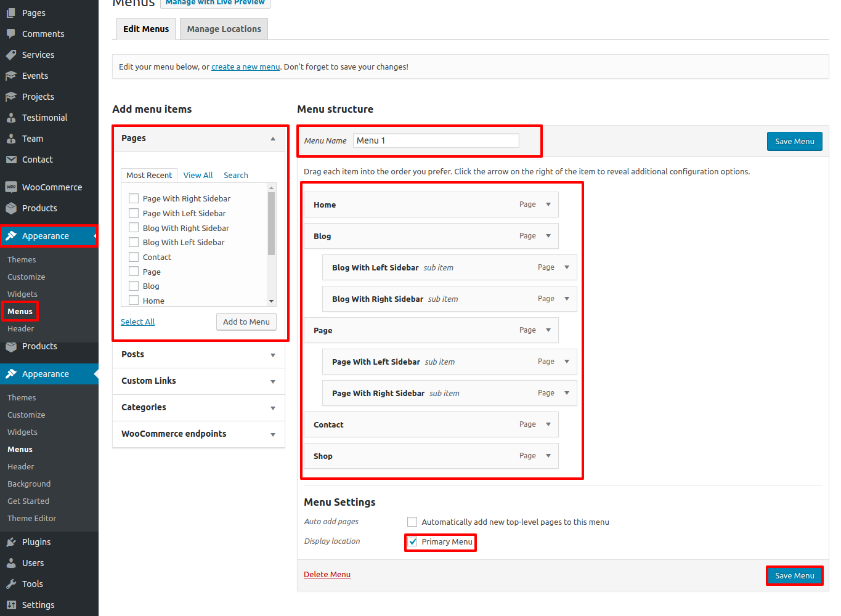This screenshot has width=841, height=616.
Task: Click the Pages sidebar icon
Action: 11,13
